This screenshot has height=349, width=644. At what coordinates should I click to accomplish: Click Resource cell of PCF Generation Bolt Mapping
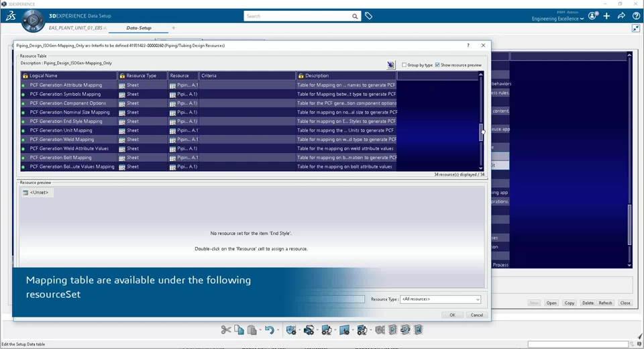[x=184, y=158]
